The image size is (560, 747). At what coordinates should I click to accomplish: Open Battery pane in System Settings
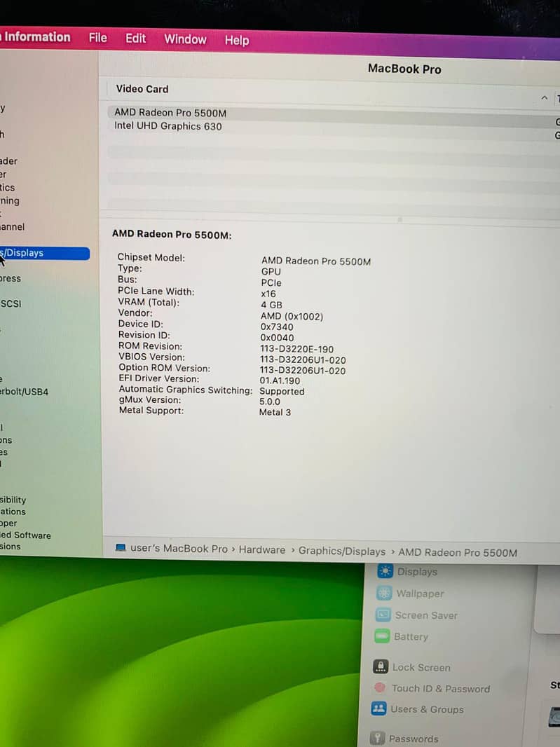point(411,636)
